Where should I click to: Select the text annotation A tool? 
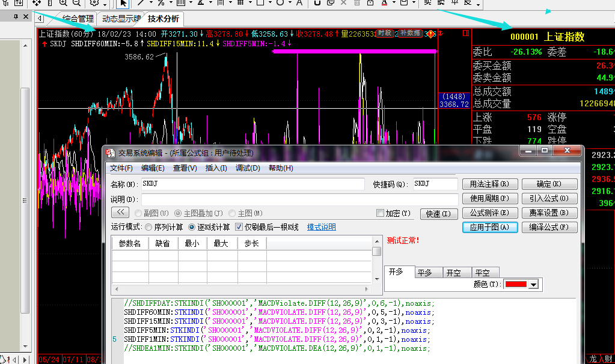pyautogui.click(x=299, y=3)
